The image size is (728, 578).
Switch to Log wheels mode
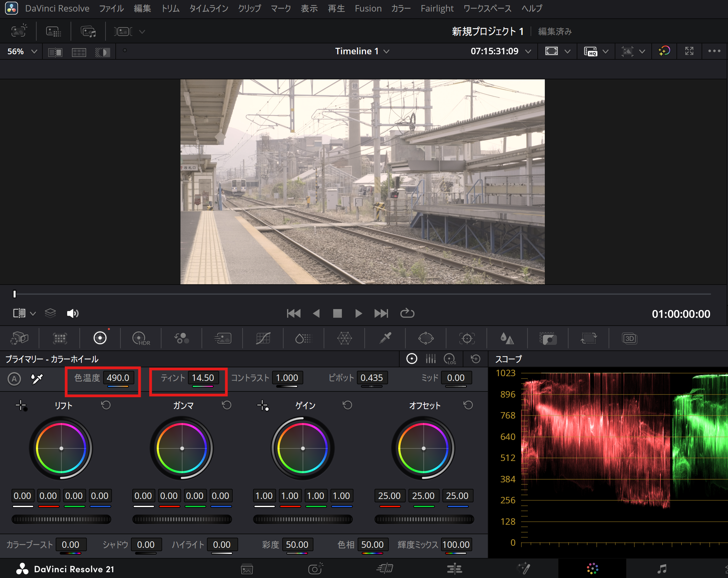pyautogui.click(x=450, y=359)
